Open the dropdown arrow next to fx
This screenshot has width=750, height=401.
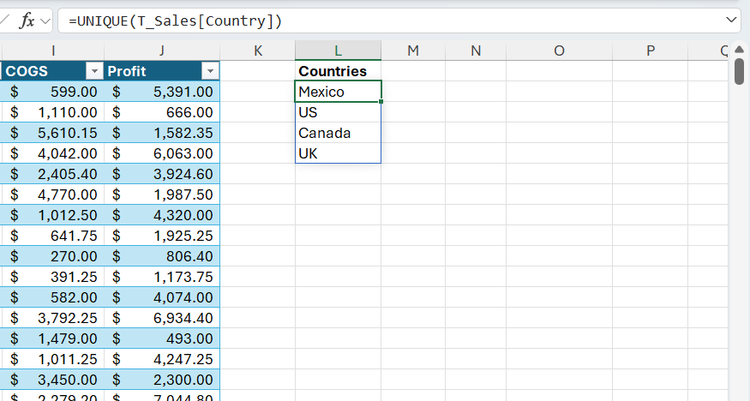click(x=45, y=21)
